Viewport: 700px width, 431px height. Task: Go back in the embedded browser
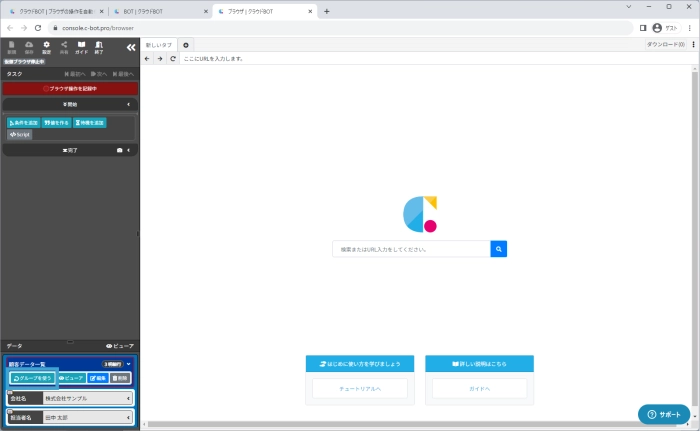coord(148,59)
